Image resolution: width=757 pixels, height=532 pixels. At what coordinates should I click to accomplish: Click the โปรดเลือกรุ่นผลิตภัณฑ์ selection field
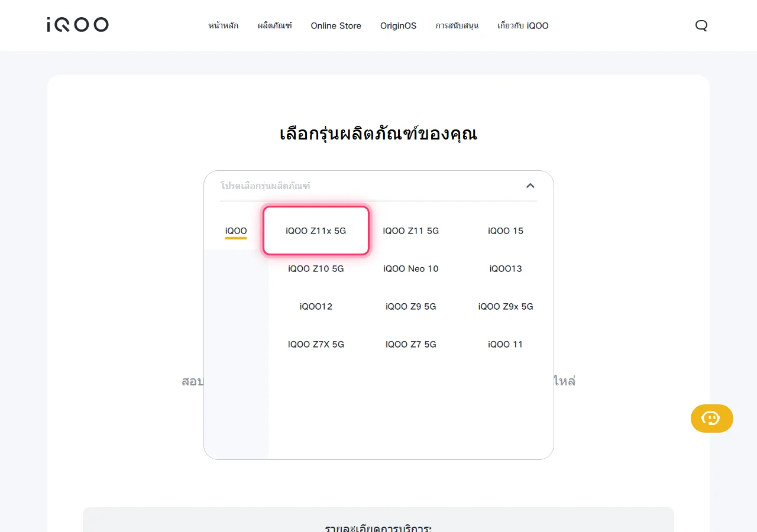tap(378, 186)
